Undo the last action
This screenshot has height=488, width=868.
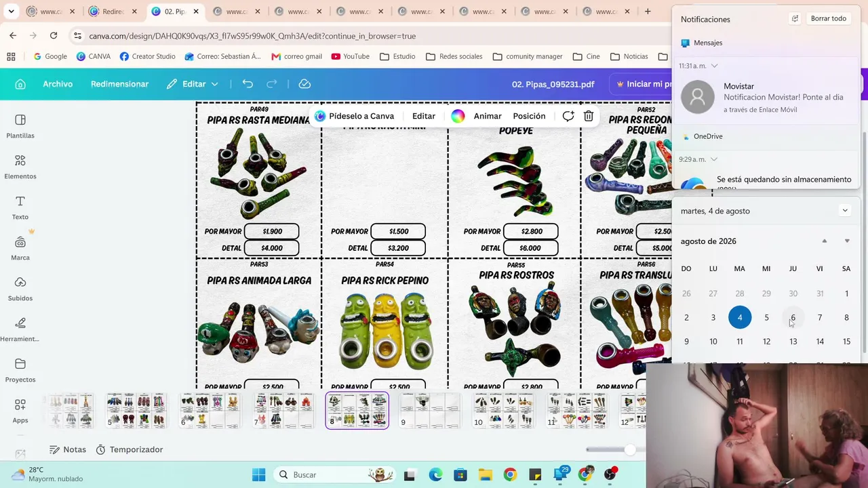tap(248, 84)
